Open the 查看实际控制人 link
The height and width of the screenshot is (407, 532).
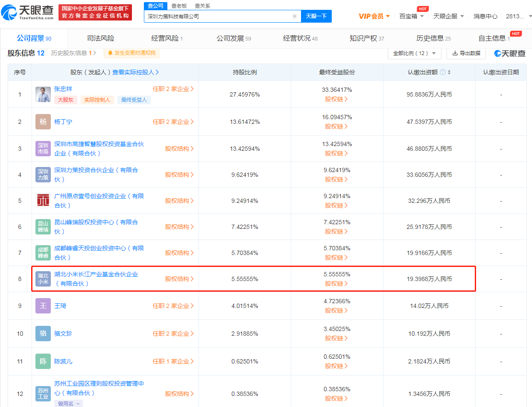[x=133, y=72]
